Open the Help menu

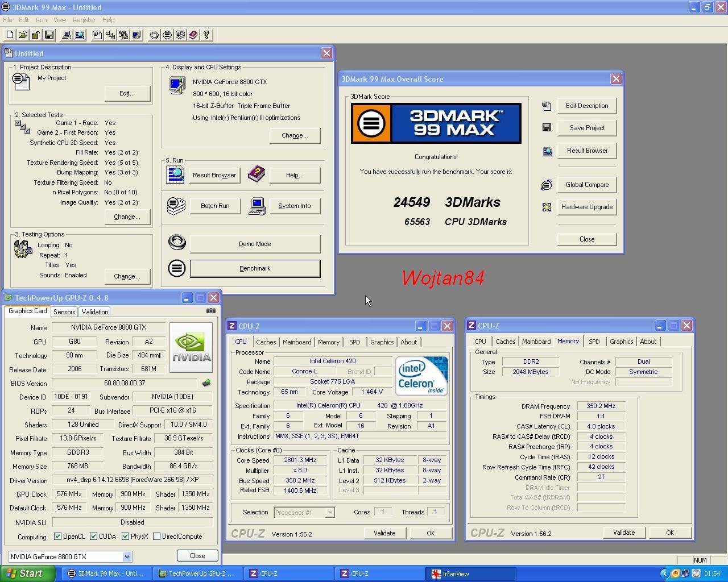click(x=108, y=20)
